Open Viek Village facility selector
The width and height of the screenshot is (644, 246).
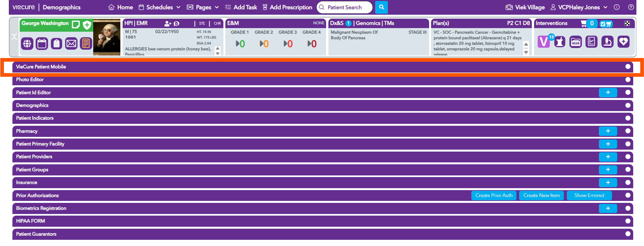pos(525,7)
